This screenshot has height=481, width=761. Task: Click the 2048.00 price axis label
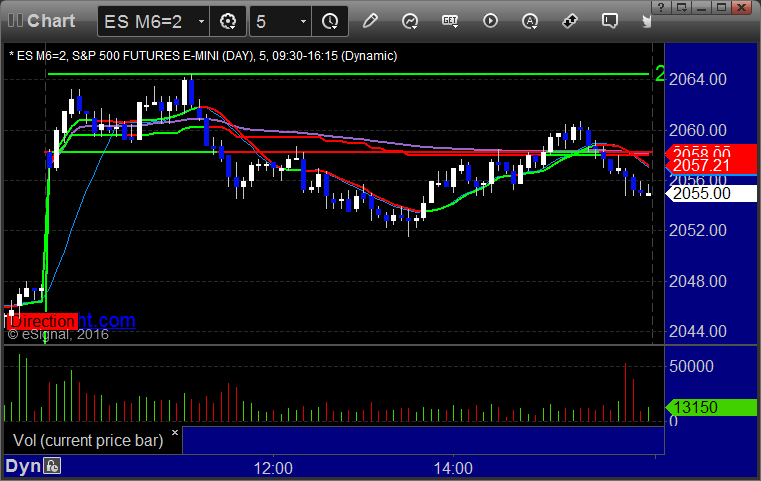coord(697,281)
